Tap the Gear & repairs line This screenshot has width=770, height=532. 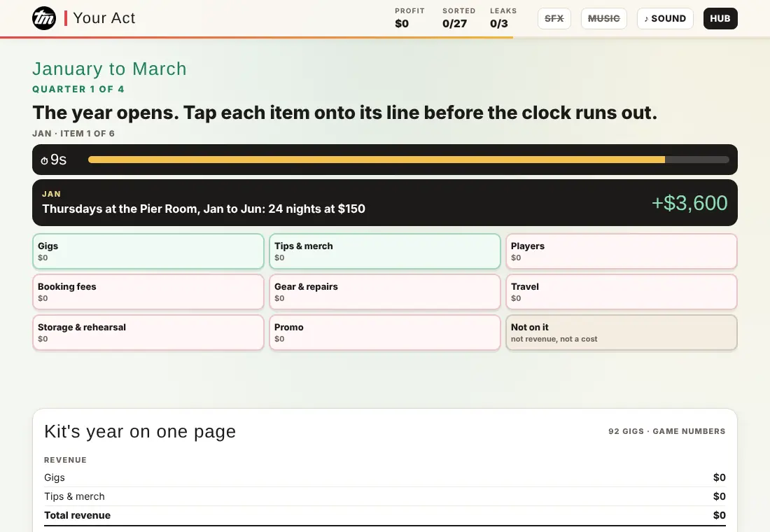coord(384,292)
